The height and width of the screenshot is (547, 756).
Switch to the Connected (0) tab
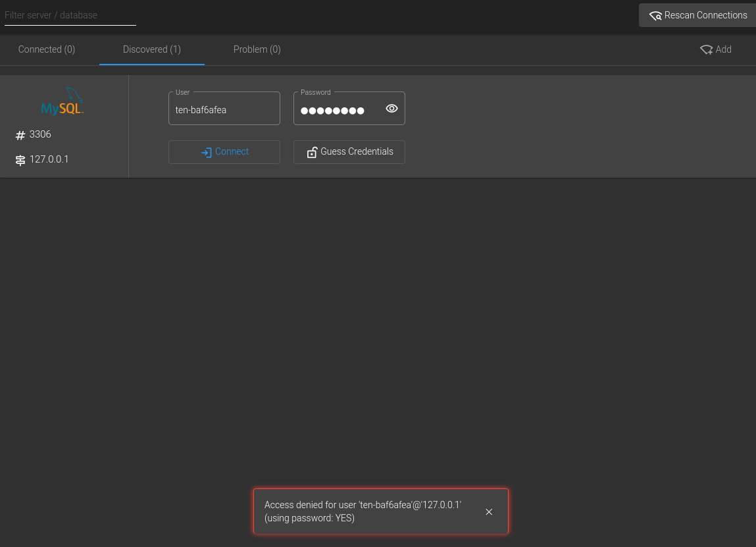47,49
